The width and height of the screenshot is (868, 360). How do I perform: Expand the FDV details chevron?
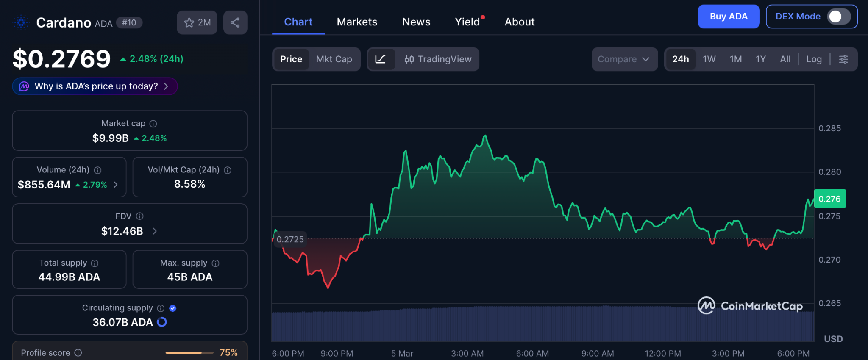[x=155, y=231]
